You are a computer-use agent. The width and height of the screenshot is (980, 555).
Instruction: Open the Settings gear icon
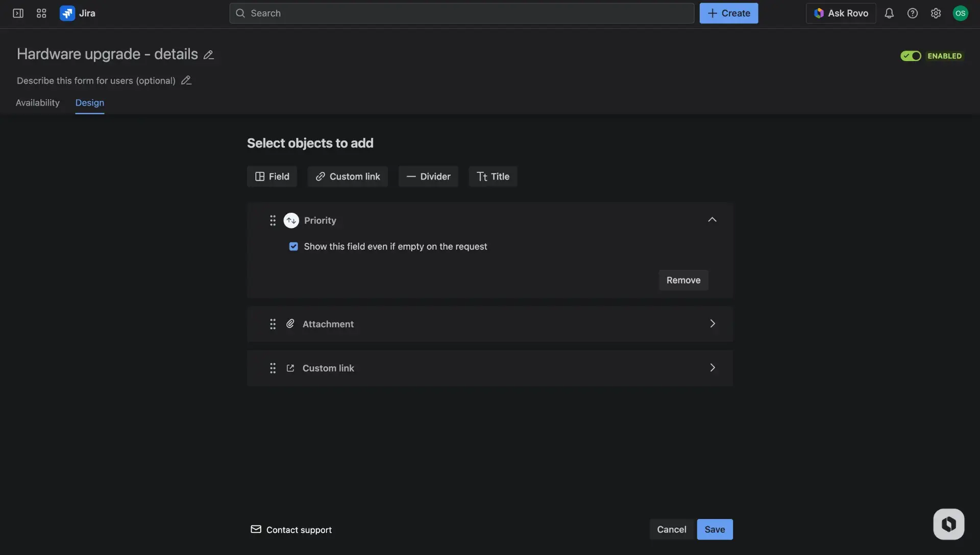(x=936, y=13)
